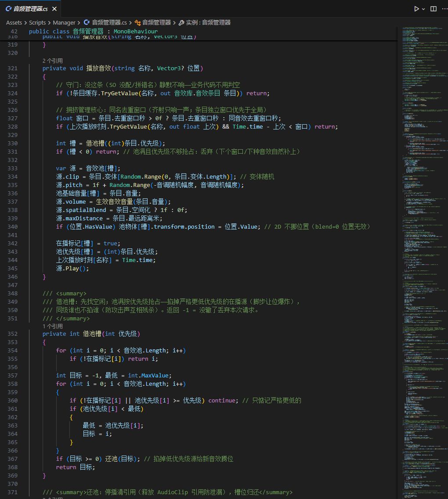
Task: Click 同音效去重窗口秒 on line 327
Action: tap(253, 118)
